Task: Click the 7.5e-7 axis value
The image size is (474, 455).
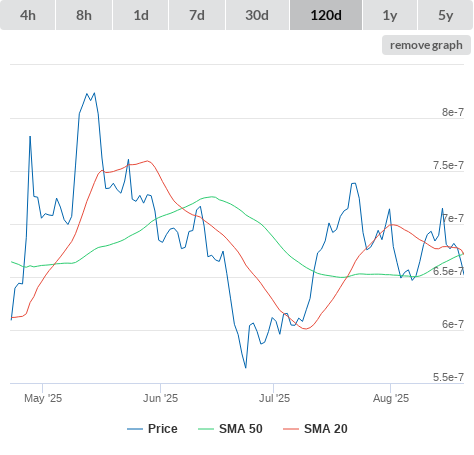Action: (448, 165)
